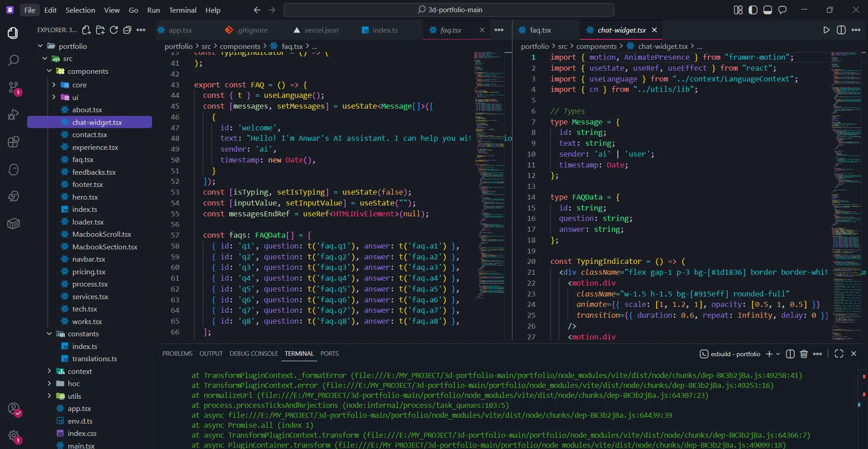Go forward in navigation history
Image resolution: width=868 pixels, height=449 pixels.
[x=272, y=10]
